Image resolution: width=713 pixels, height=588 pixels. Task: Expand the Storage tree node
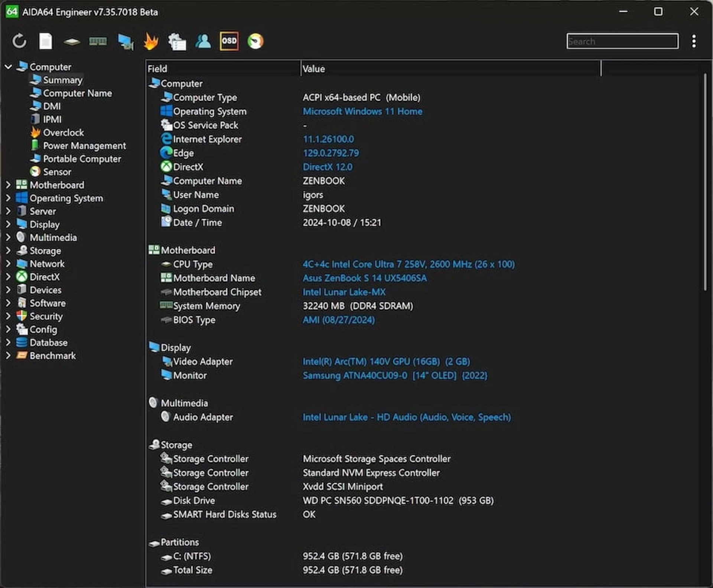tap(8, 250)
